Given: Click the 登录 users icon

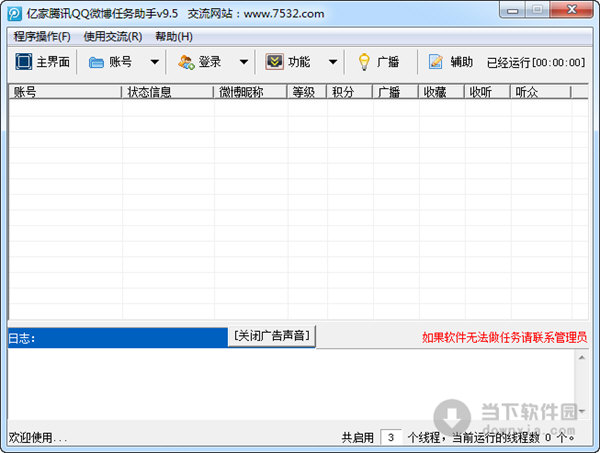Looking at the screenshot, I should coord(186,62).
